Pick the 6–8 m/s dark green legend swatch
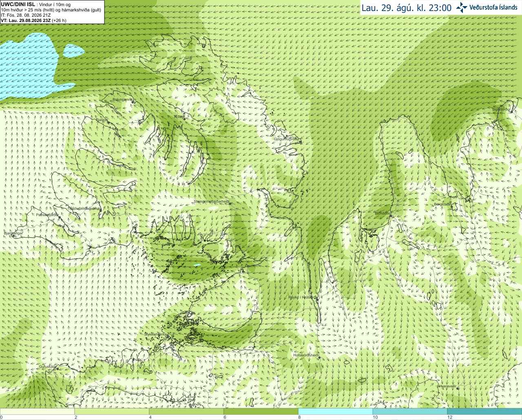 tap(261, 411)
